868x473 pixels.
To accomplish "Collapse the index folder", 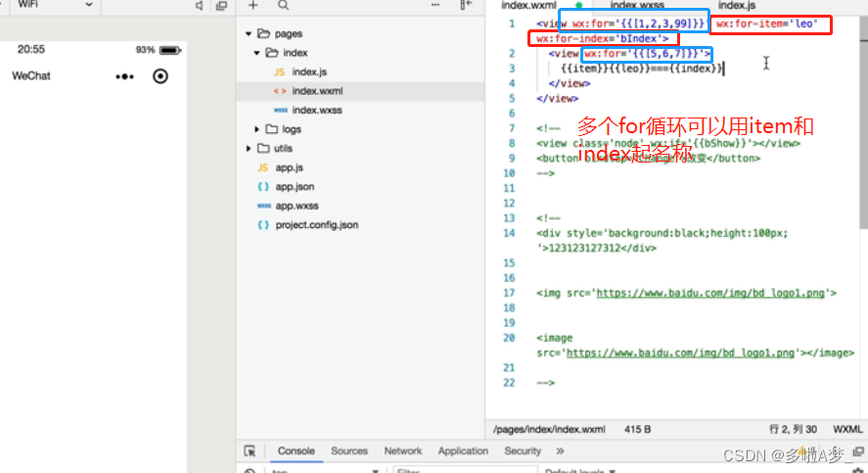I will point(256,53).
